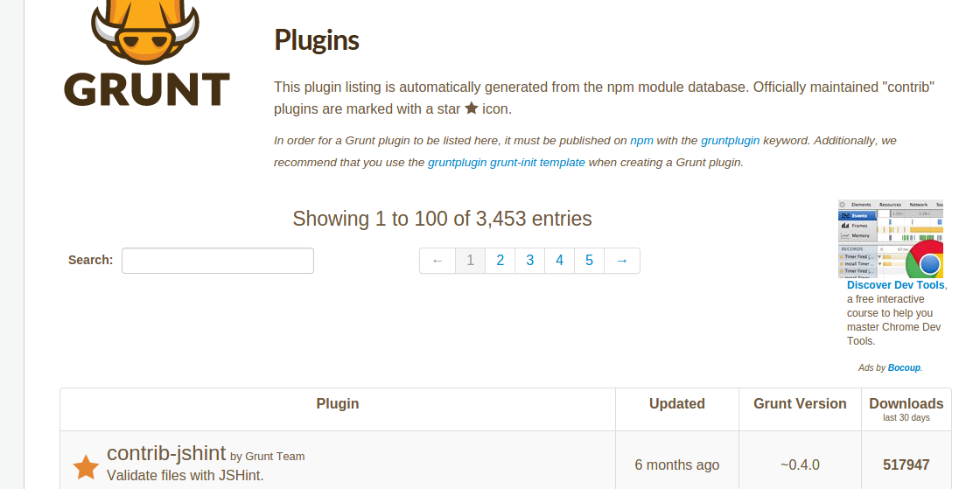
Task: Click the orange star beside contrib-jshint
Action: pyautogui.click(x=86, y=467)
